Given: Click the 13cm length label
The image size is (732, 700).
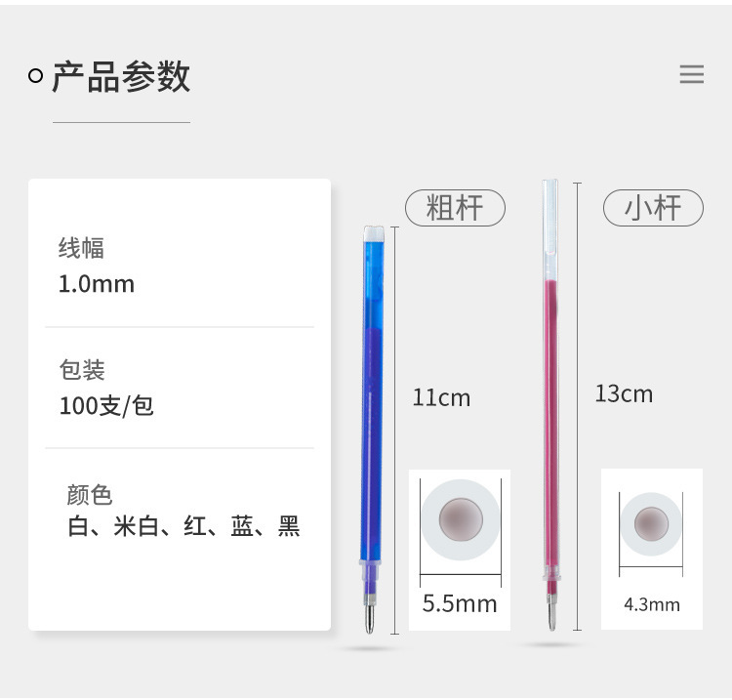Looking at the screenshot, I should coord(624,393).
